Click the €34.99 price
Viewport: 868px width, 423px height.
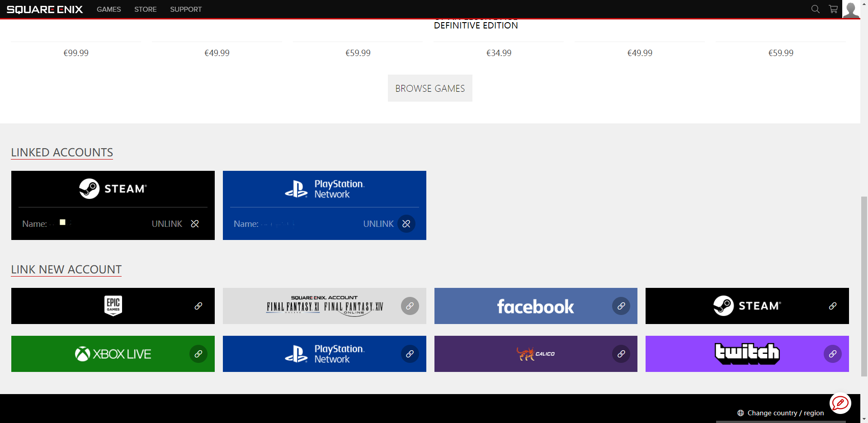(x=499, y=53)
